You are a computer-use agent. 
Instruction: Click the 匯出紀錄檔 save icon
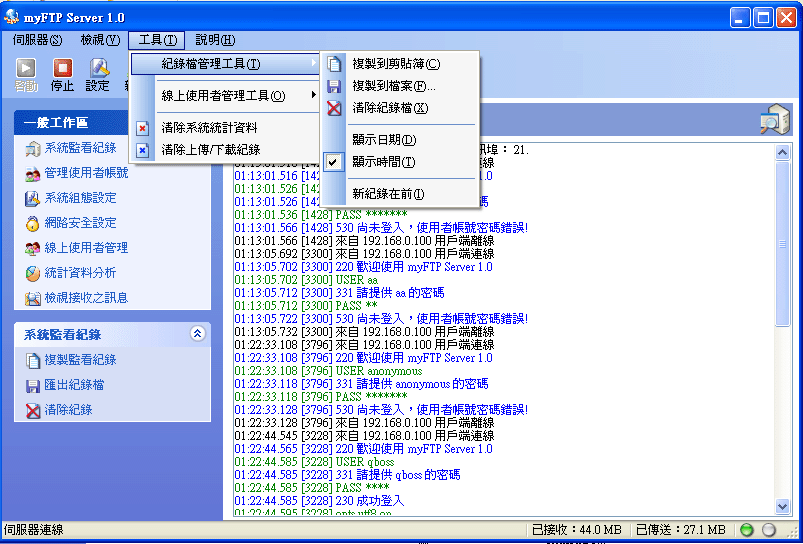pyautogui.click(x=33, y=385)
